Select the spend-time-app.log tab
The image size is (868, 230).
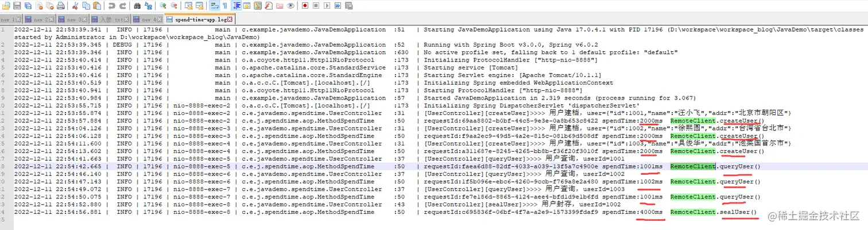coord(199,20)
